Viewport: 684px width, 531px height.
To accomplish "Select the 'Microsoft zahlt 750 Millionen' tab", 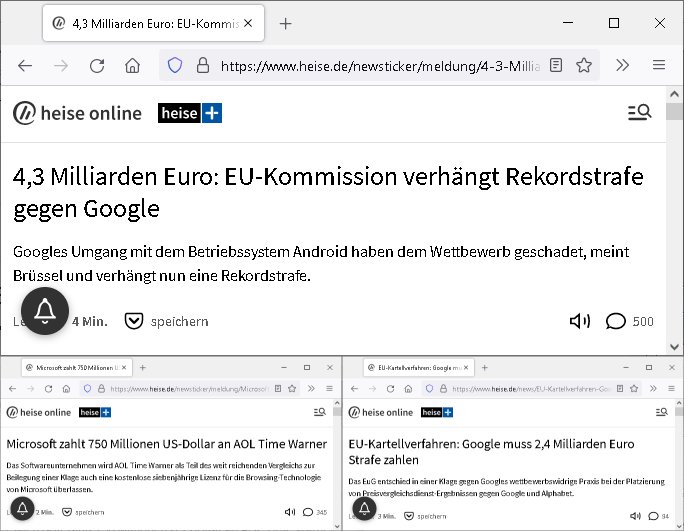I will pos(77,368).
